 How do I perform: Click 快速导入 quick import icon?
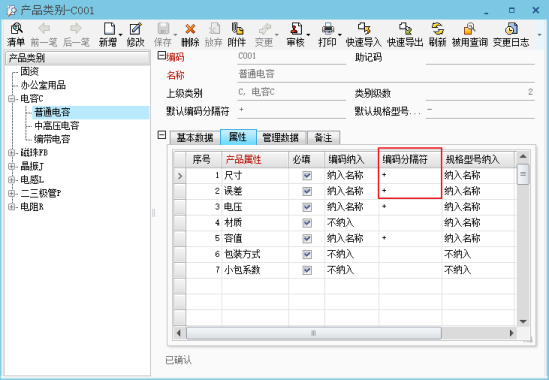[x=364, y=29]
